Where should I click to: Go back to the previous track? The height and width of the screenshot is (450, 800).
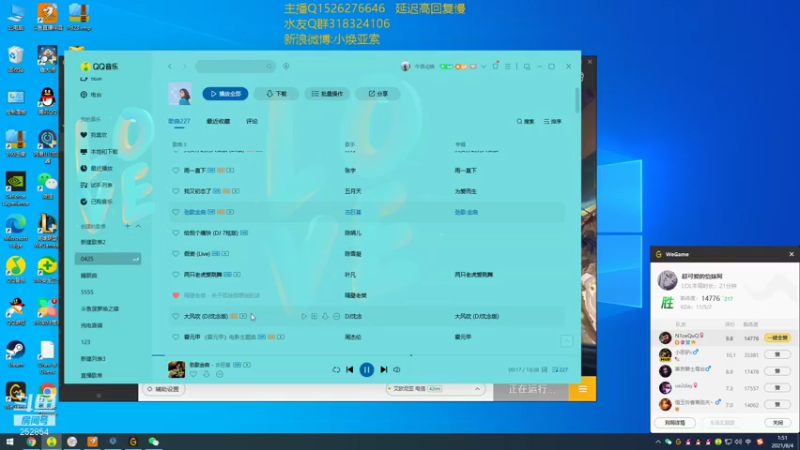coord(349,369)
